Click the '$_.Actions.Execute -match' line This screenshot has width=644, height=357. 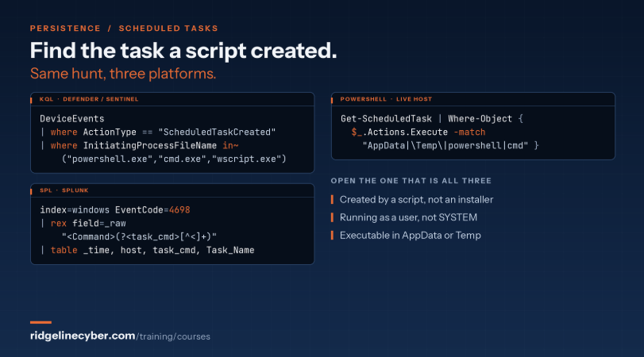(x=418, y=132)
